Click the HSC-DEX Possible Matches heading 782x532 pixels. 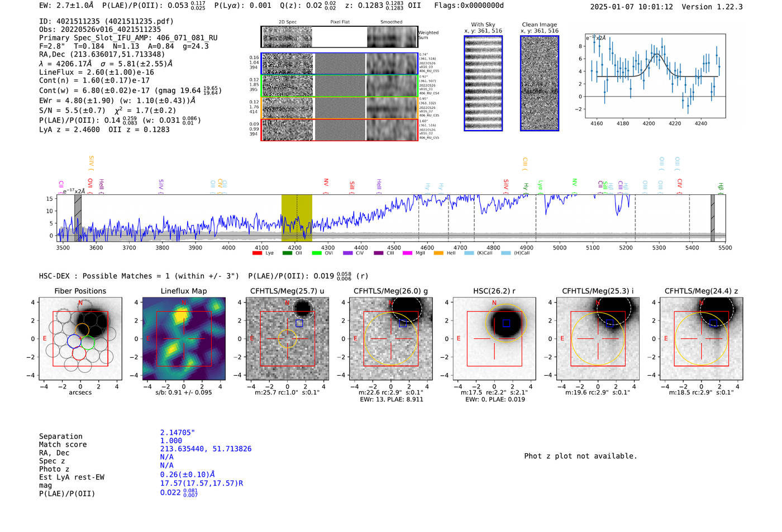(139, 276)
